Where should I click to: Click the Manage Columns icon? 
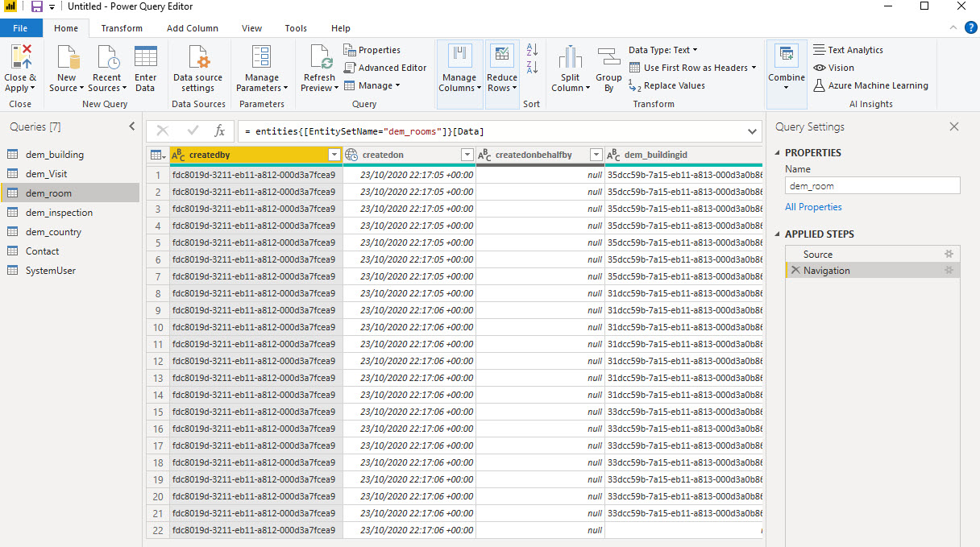460,56
